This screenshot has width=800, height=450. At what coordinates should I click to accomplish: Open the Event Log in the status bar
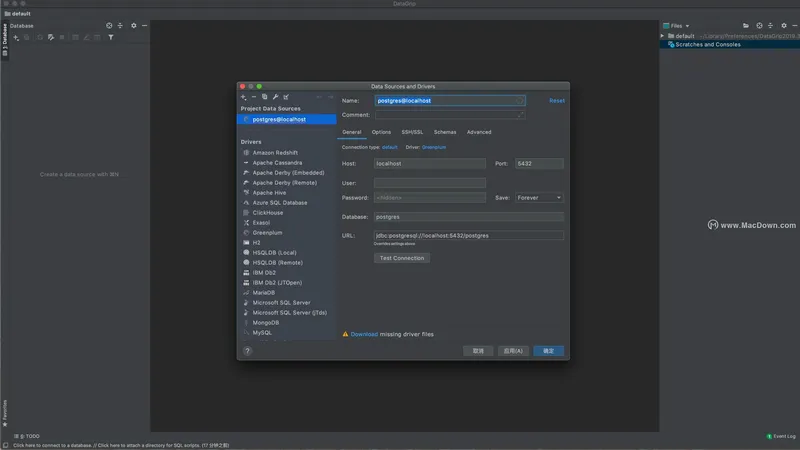781,436
